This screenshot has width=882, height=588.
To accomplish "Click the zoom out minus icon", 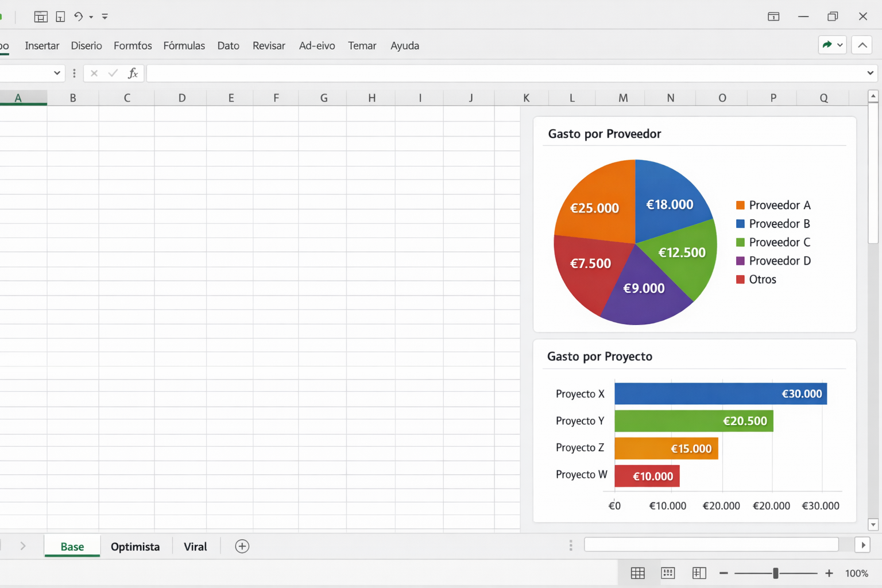I will coord(724,573).
